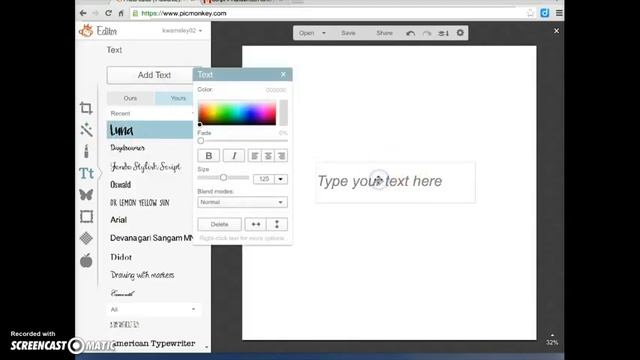The image size is (640, 360).
Task: Select the DK Lemon Yellow Sun font
Action: pos(140,202)
